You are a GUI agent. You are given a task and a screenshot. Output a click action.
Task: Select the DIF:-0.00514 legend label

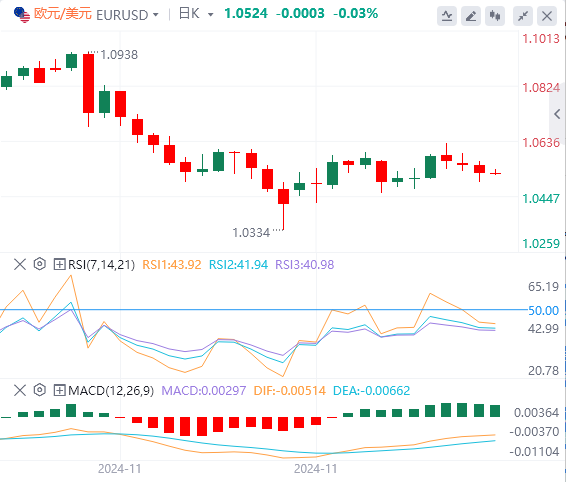(x=289, y=391)
